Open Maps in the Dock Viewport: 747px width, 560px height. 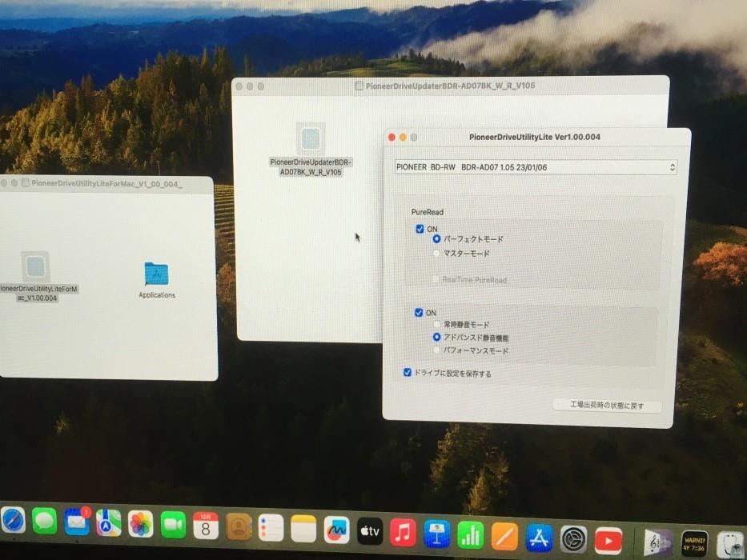(x=109, y=523)
